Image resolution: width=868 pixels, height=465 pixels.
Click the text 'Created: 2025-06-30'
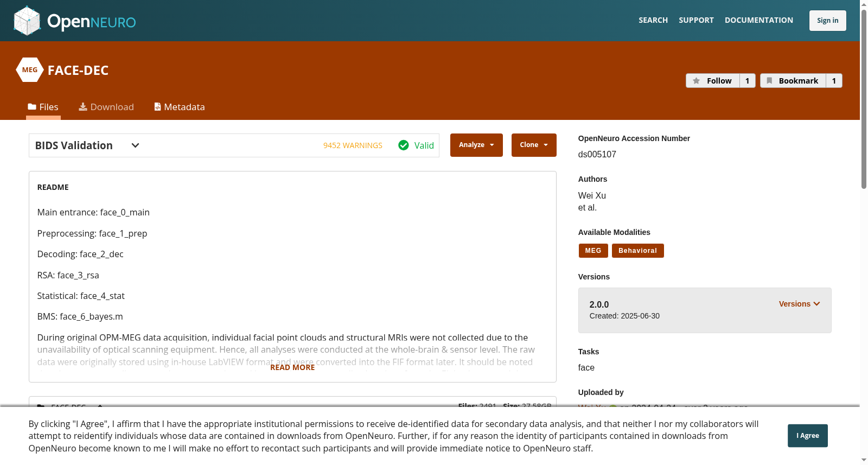[x=624, y=316]
